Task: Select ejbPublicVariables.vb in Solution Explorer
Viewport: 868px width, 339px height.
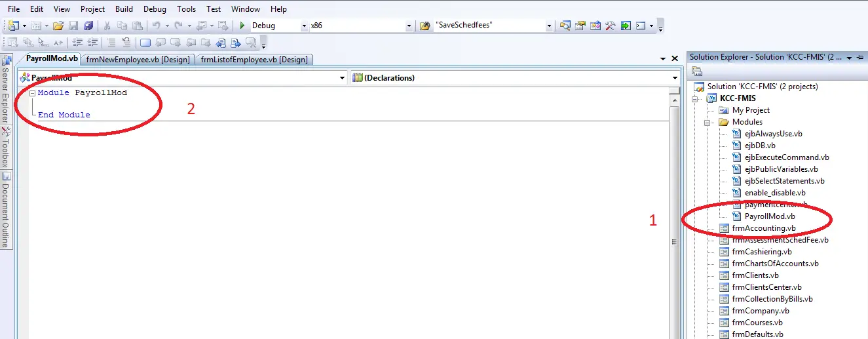Action: [781, 169]
